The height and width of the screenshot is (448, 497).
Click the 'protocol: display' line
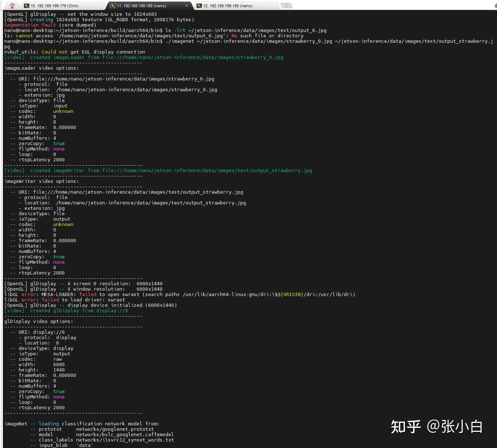coord(47,337)
